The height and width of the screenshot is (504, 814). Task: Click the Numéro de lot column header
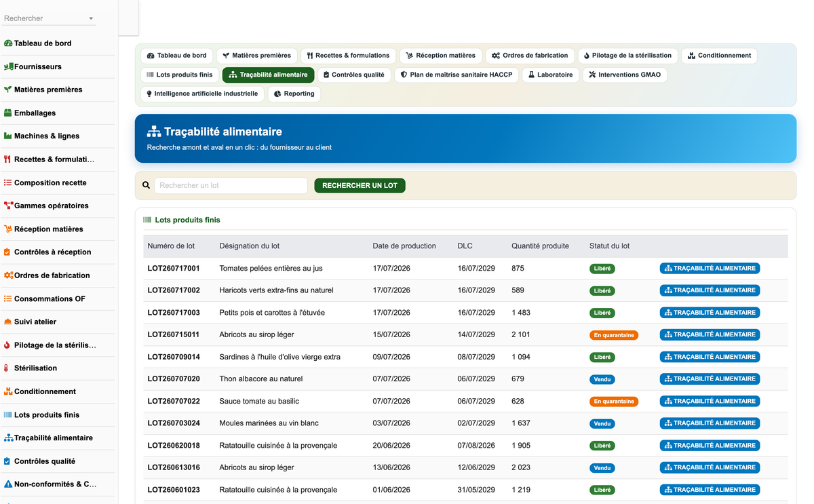click(x=171, y=246)
